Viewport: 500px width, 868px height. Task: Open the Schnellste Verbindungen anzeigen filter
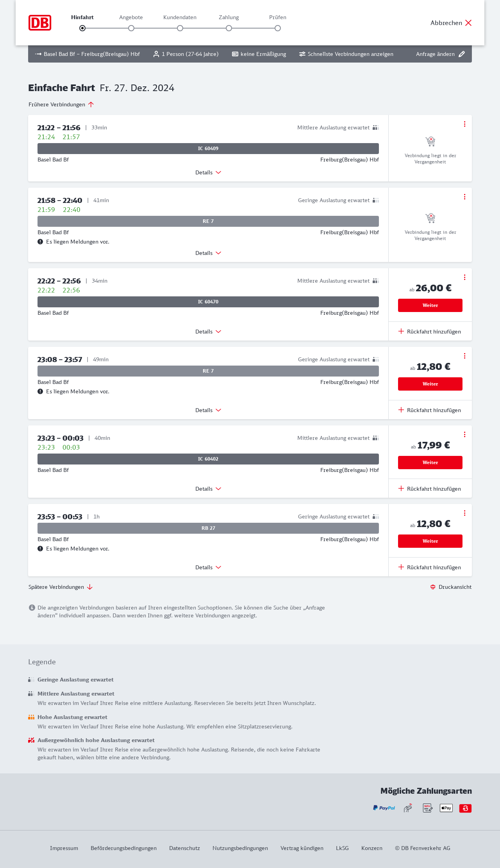(346, 54)
